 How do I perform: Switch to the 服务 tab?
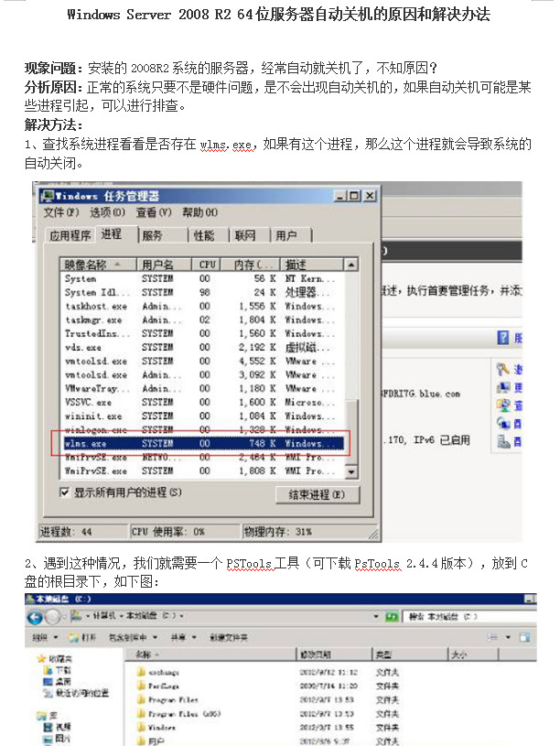[x=152, y=235]
